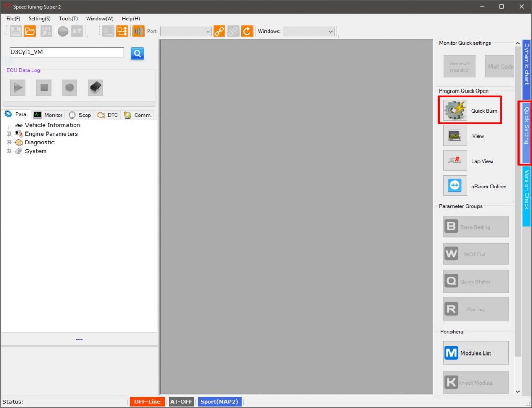
Task: Open Lap View from its icon
Action: (x=455, y=161)
